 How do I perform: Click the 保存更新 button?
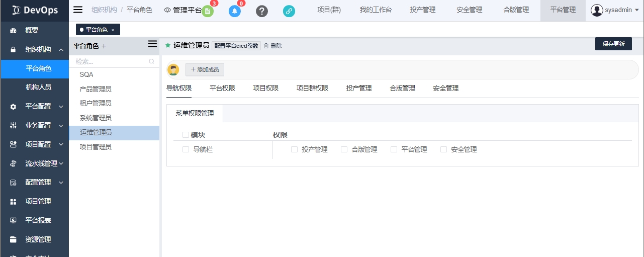pos(613,44)
